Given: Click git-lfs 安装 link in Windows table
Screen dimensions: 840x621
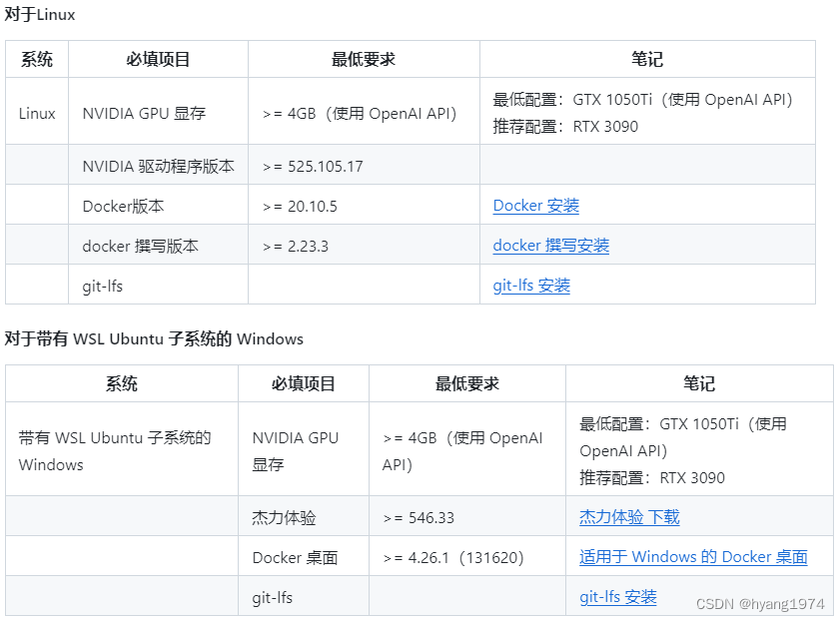Looking at the screenshot, I should 617,597.
